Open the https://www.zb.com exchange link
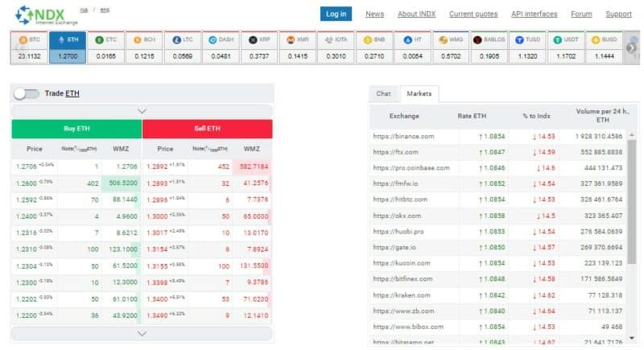Image resolution: width=644 pixels, height=350 pixels. 403,311
